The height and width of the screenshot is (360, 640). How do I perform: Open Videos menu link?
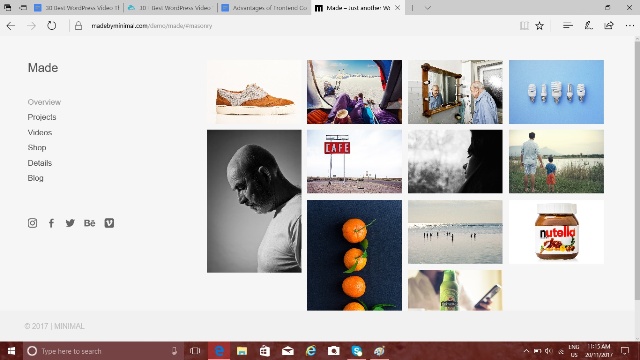click(40, 133)
